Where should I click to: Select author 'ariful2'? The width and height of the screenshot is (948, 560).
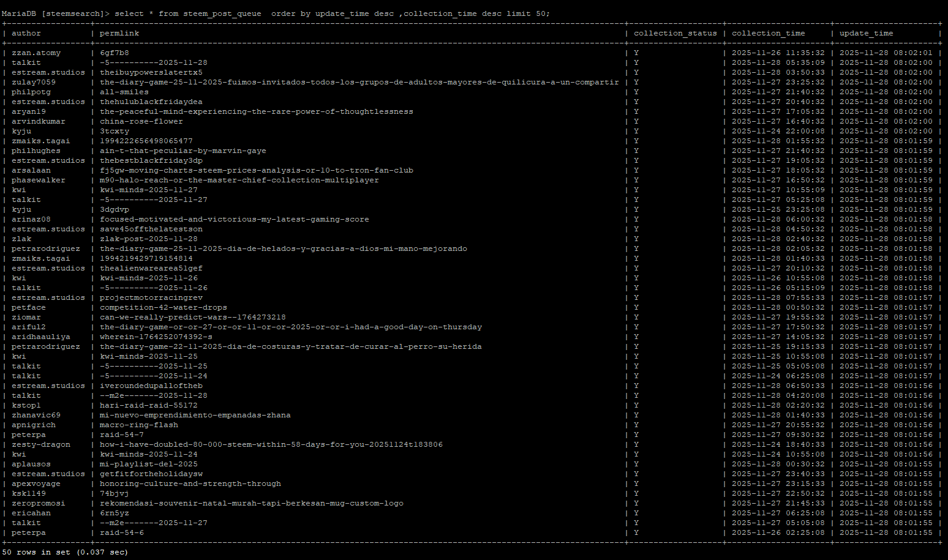point(29,327)
